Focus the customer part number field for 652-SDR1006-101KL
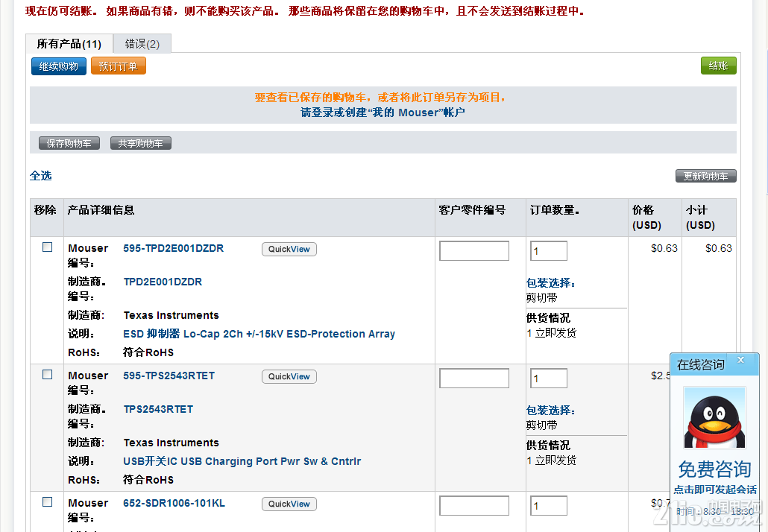The image size is (768, 532). 474,506
